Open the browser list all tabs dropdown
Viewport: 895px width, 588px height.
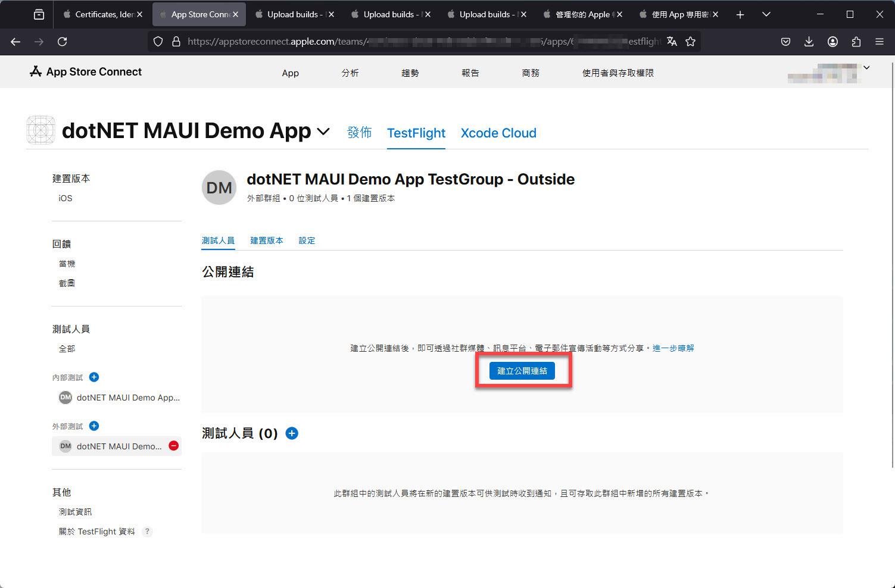(766, 14)
